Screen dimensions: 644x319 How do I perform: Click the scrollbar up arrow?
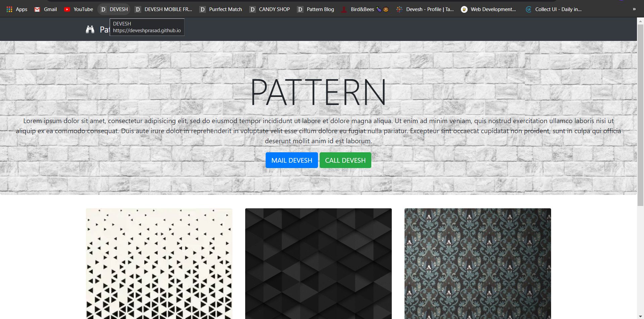[x=640, y=21]
